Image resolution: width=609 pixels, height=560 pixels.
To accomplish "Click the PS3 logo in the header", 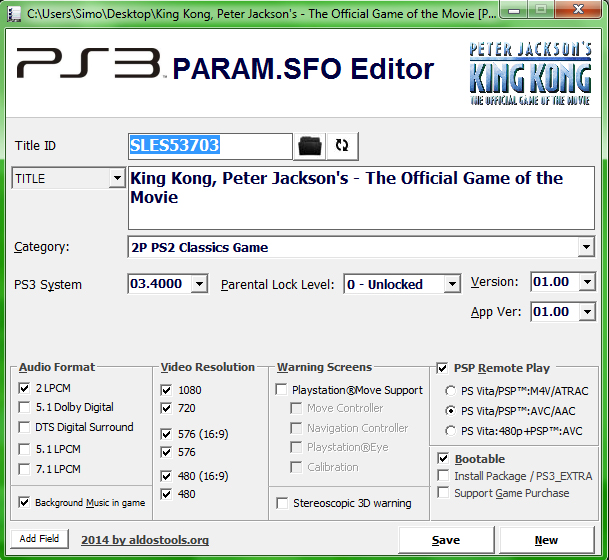I will 88,67.
